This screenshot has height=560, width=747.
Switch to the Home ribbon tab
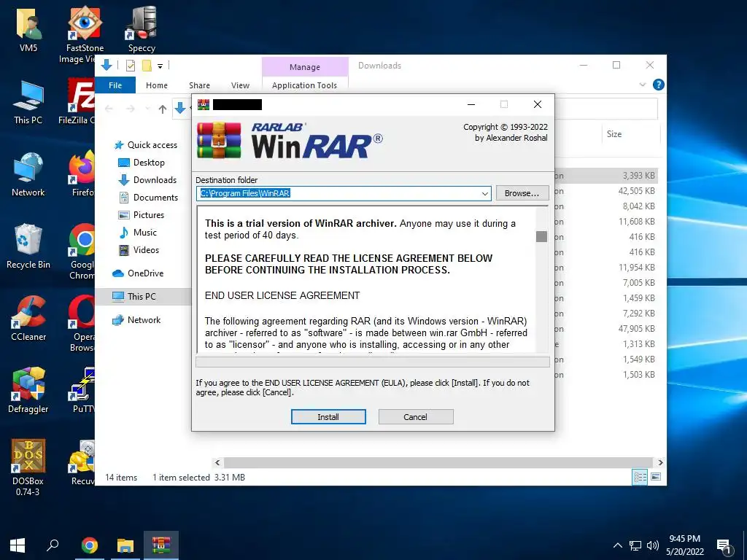coord(157,85)
